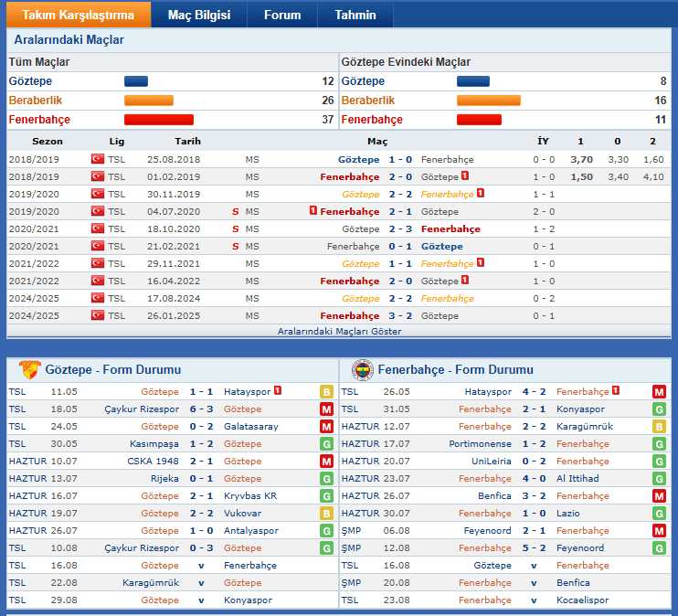678x616 pixels.
Task: Click Turkish flag on the 30.11.2019 row
Action: [x=98, y=194]
